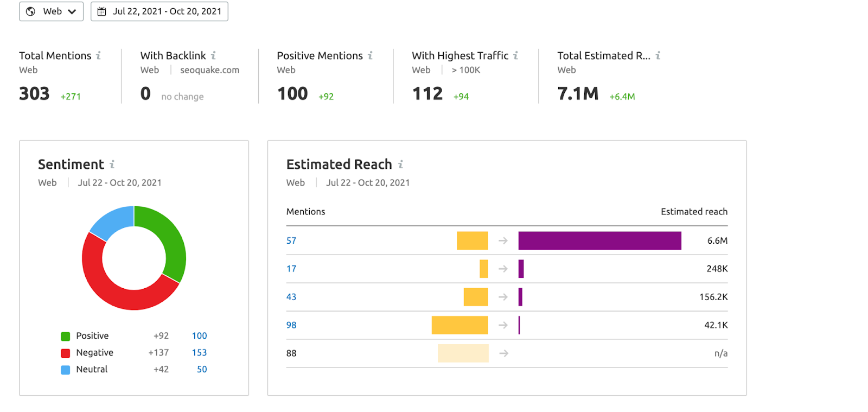Click the 0 With Backlink value
Viewport: 868px width, 412px height.
click(145, 94)
